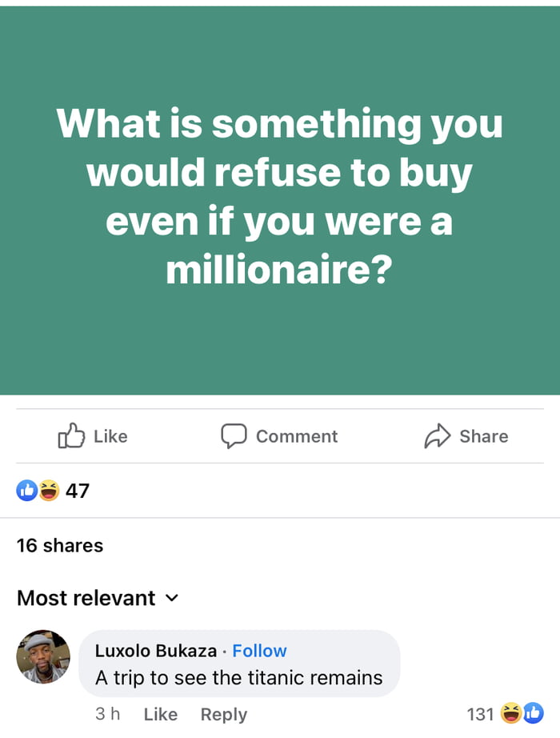Click the Comment speech bubble icon
Image resolution: width=560 pixels, height=738 pixels.
tap(233, 436)
